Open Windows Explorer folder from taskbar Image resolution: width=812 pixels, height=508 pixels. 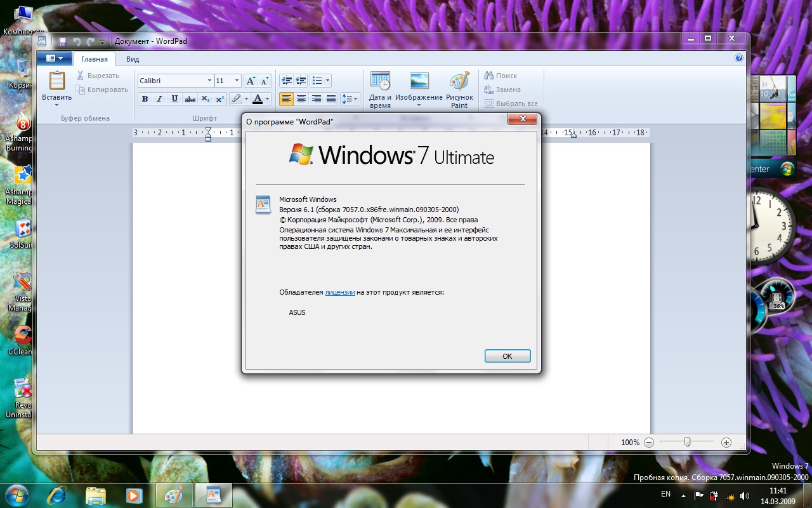(x=95, y=495)
